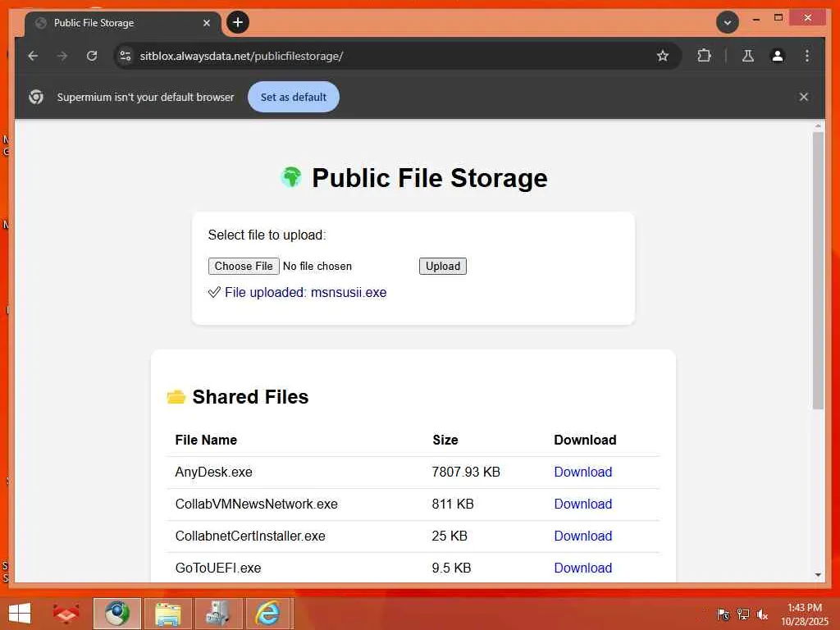Click the 9.5 KB size cell

click(x=452, y=568)
